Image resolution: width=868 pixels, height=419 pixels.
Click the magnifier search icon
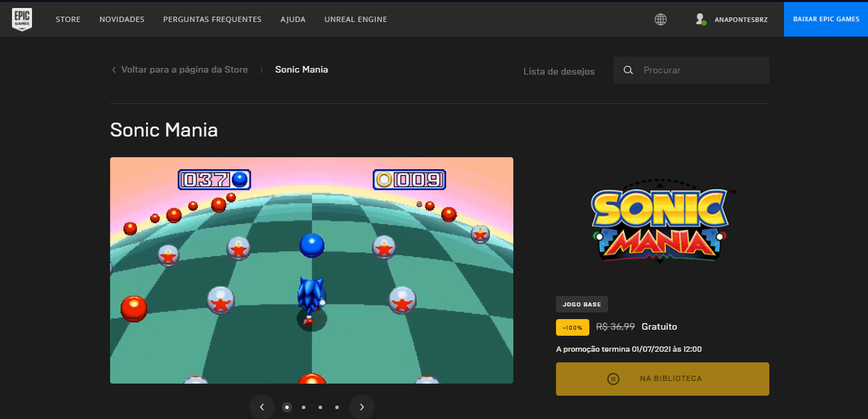tap(628, 70)
